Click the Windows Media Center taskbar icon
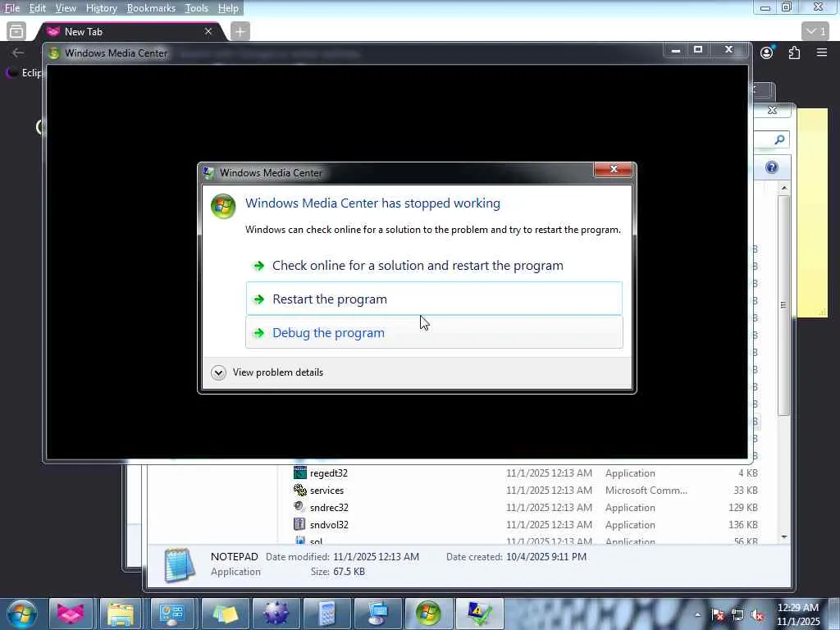Viewport: 840px width, 630px height. coord(428,614)
